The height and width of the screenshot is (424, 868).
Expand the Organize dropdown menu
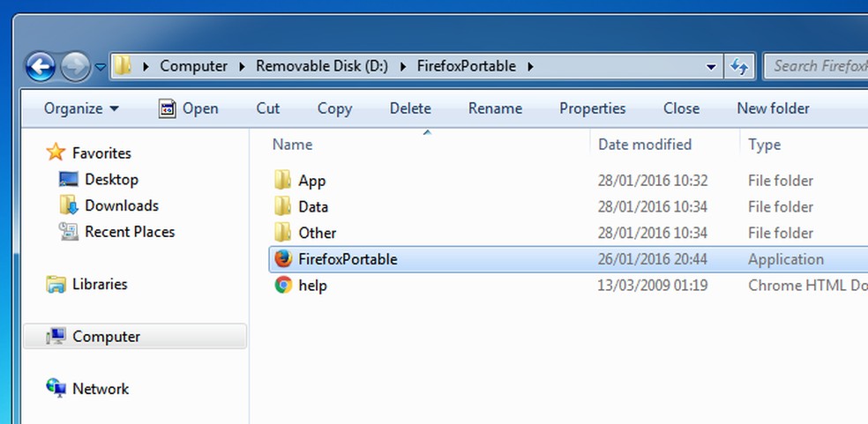tap(82, 108)
